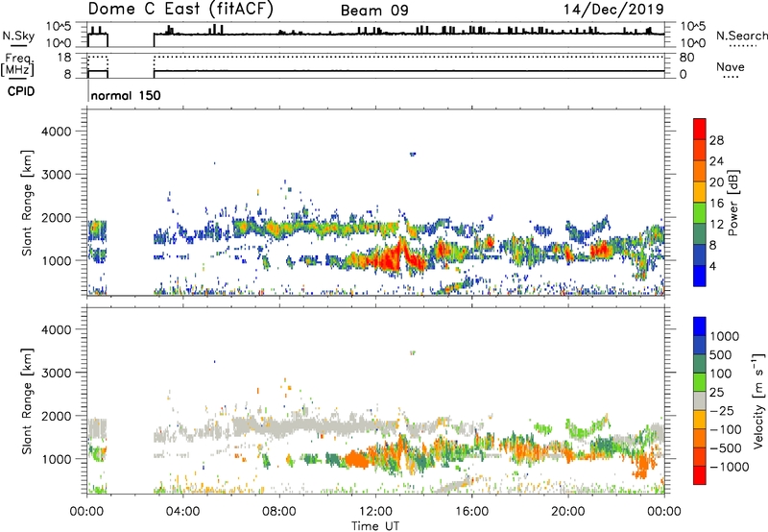The height and width of the screenshot is (532, 768).
Task: Click value "20" on the Power colorbar
Action: click(x=716, y=182)
